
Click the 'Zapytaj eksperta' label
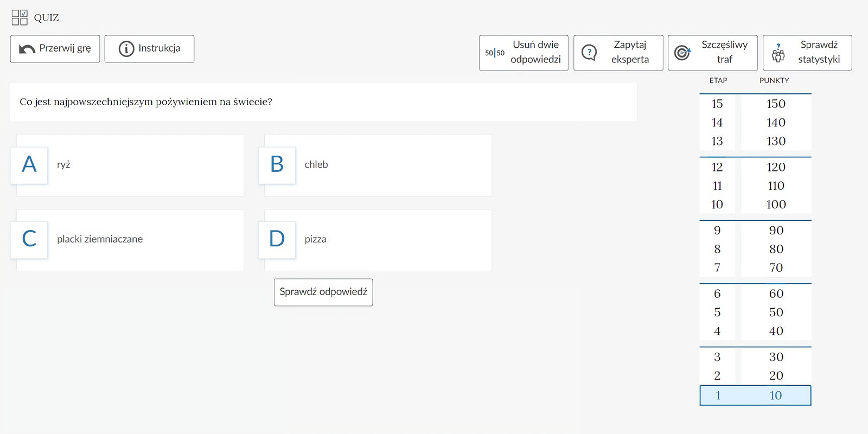[630, 52]
